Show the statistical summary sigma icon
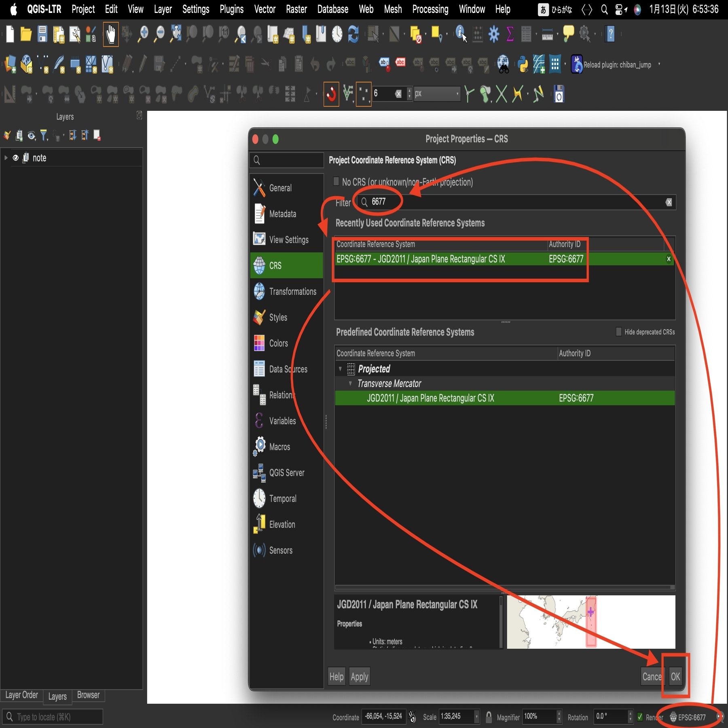This screenshot has height=728, width=728. (510, 34)
